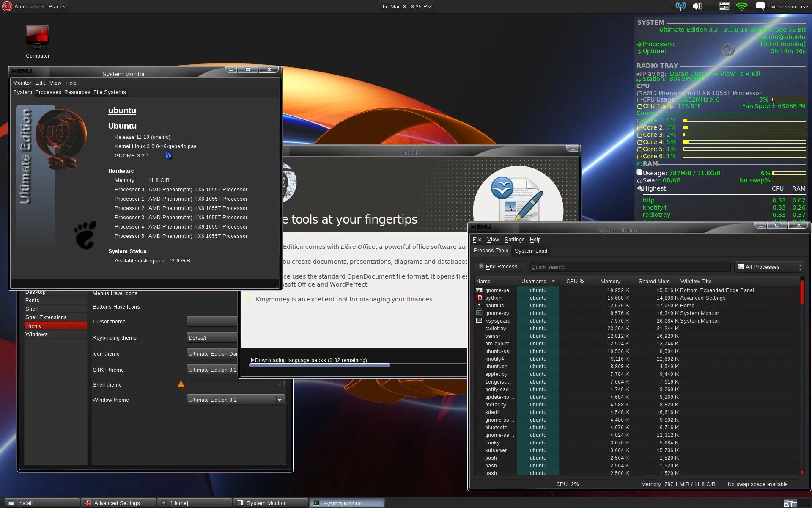The width and height of the screenshot is (812, 508).
Task: Select the nautilus process row icon
Action: (x=479, y=306)
